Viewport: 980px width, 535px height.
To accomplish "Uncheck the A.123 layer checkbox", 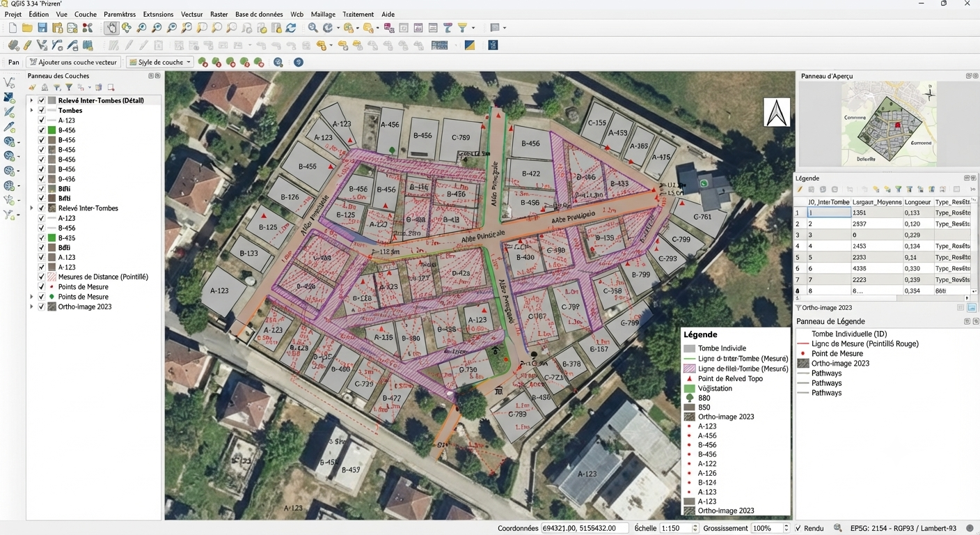I will pos(42,257).
